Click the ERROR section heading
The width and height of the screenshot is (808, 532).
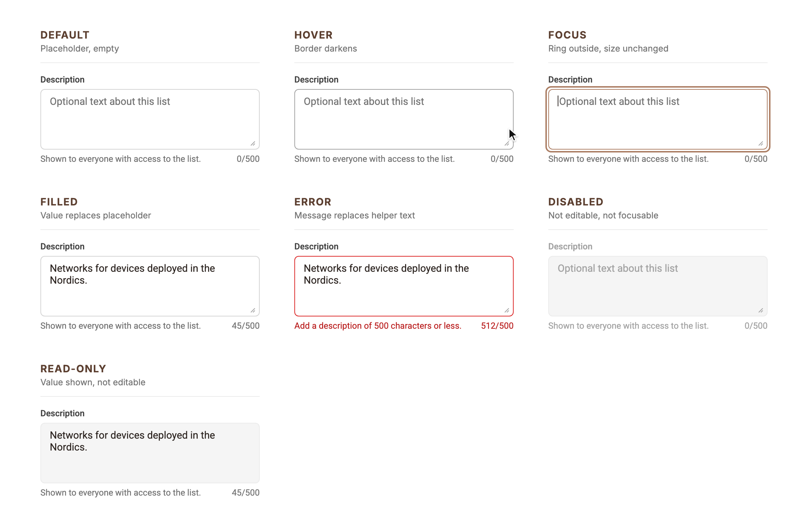tap(313, 202)
